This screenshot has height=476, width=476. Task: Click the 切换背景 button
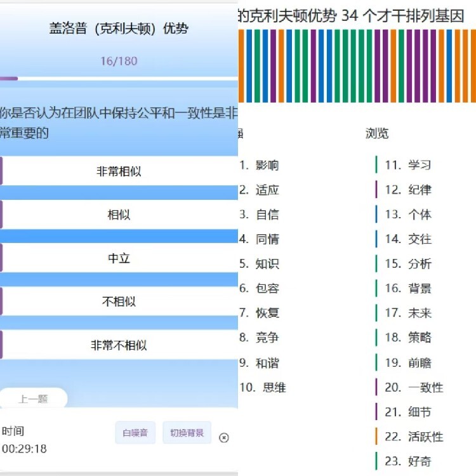click(x=187, y=433)
